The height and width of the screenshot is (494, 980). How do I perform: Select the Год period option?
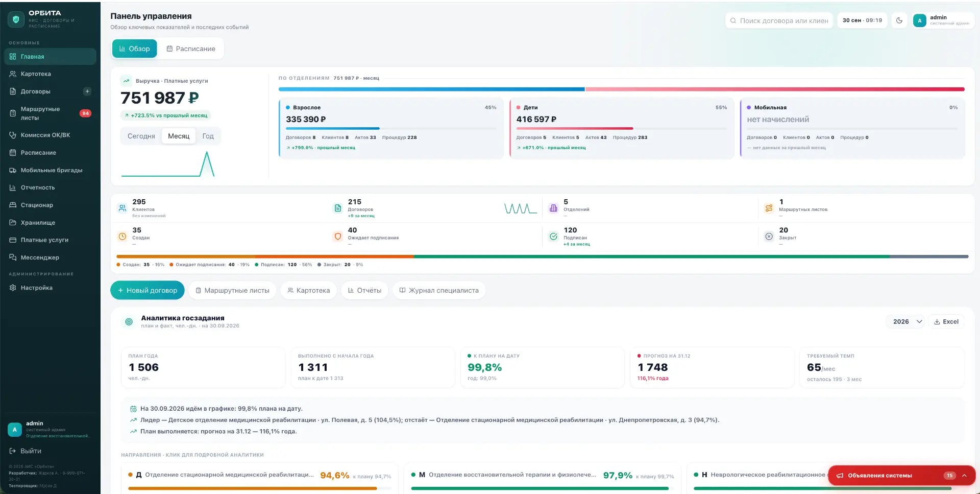[x=208, y=136]
